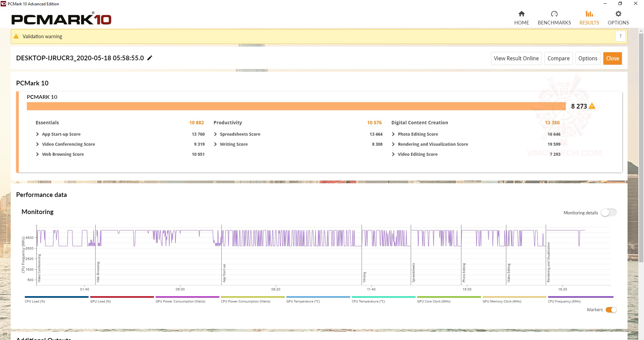Click the orange warning icon beside score 8 273
644x340 pixels.
tap(592, 106)
